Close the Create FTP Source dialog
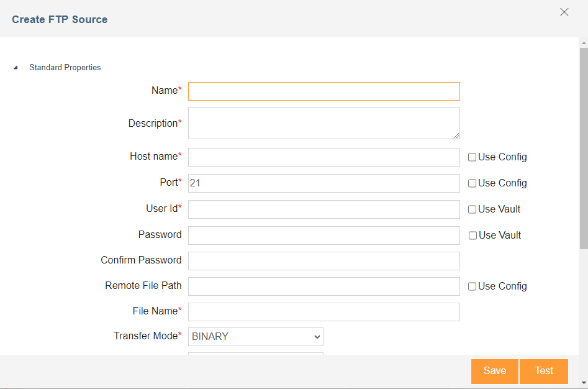The width and height of the screenshot is (588, 389). [x=564, y=12]
